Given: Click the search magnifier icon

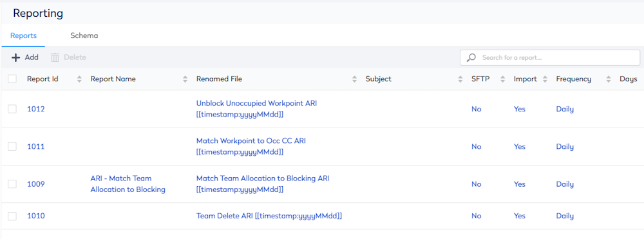Looking at the screenshot, I should click(x=472, y=57).
